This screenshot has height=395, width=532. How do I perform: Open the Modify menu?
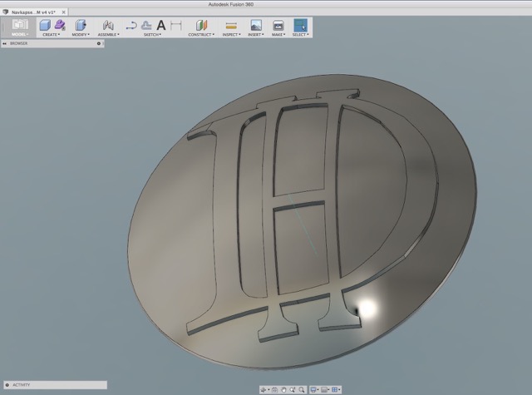pyautogui.click(x=80, y=34)
